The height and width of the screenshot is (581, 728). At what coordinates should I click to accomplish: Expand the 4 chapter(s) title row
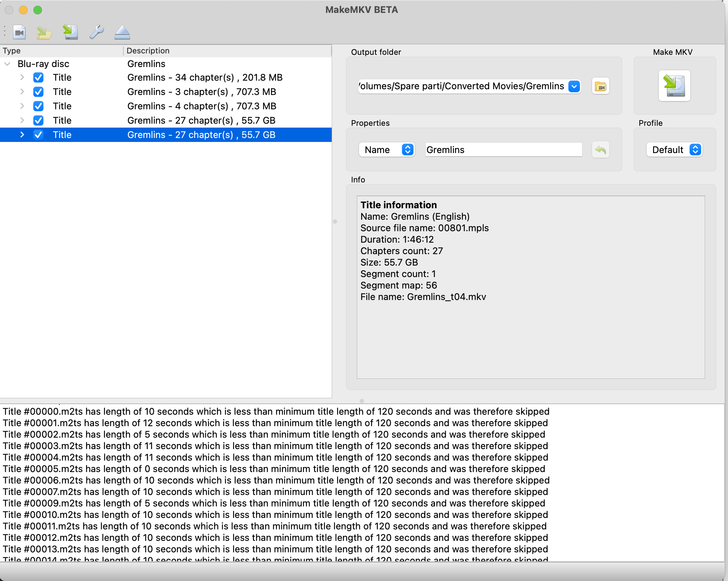pos(22,106)
